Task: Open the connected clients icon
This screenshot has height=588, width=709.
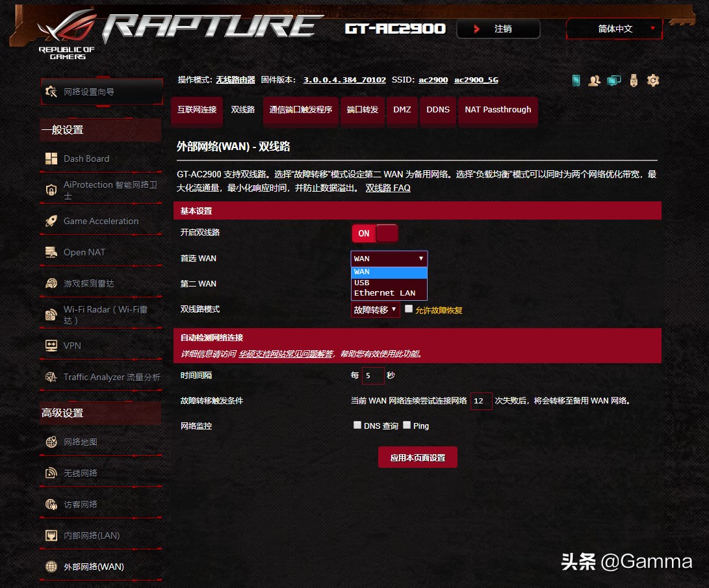Action: pos(595,81)
